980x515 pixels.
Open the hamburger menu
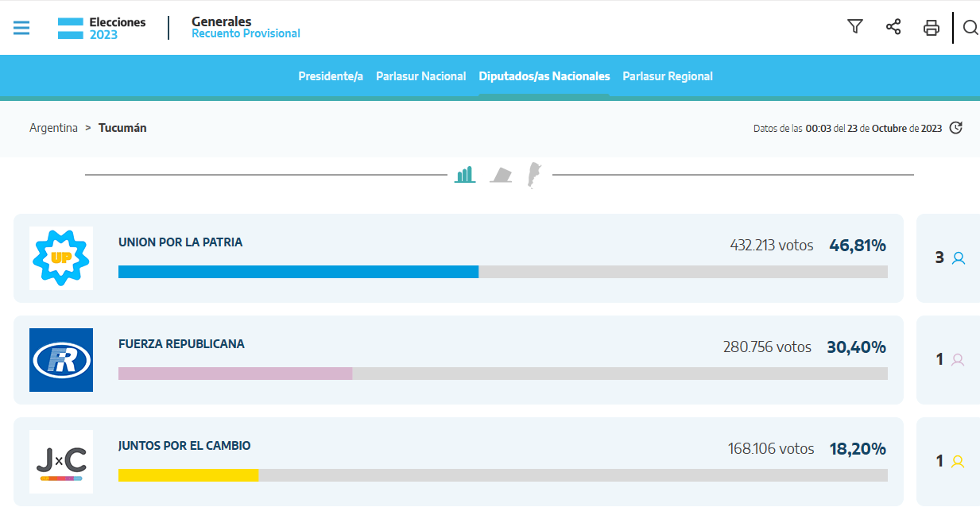tap(21, 28)
